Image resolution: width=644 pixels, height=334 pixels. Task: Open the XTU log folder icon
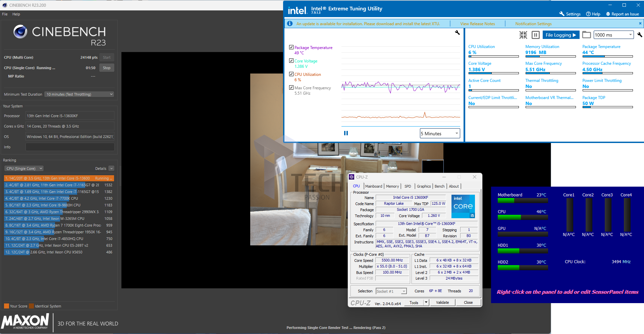(x=586, y=35)
